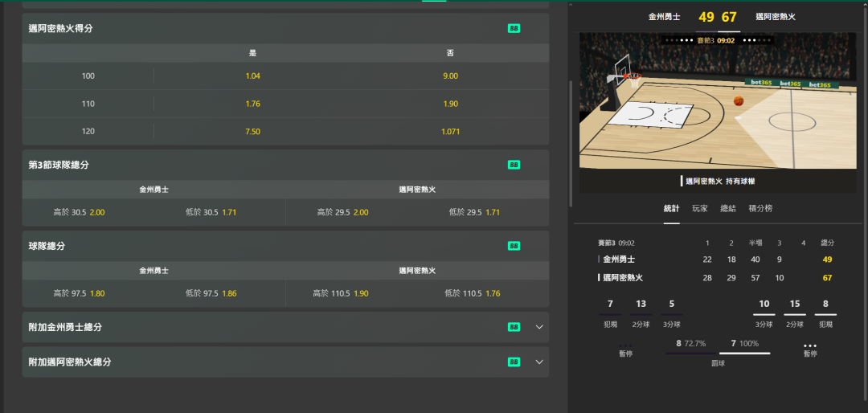This screenshot has width=868, height=413.
Task: Select 是 odds 1.76 for 110 points
Action: coord(252,104)
